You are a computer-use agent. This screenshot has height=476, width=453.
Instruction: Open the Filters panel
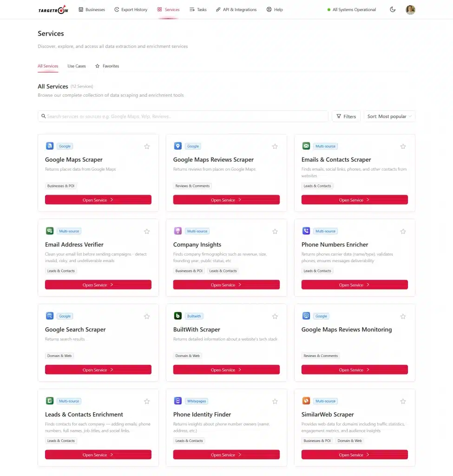pos(346,116)
